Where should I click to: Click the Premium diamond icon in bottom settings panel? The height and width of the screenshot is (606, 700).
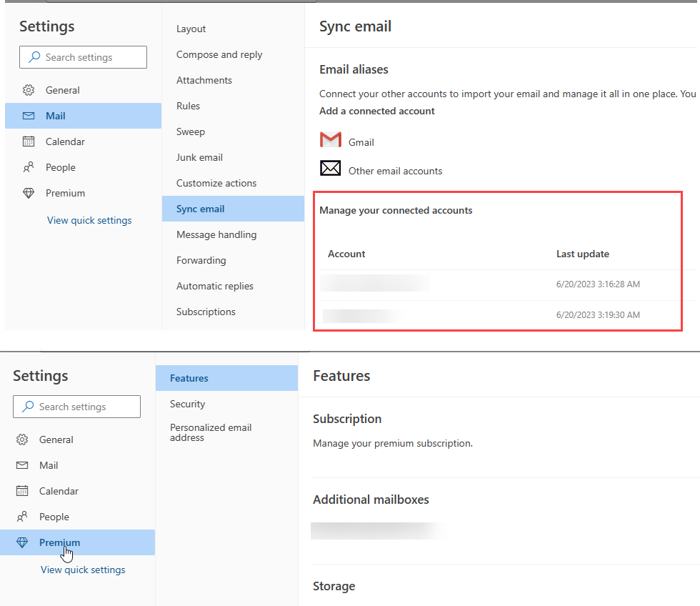pyautogui.click(x=22, y=542)
